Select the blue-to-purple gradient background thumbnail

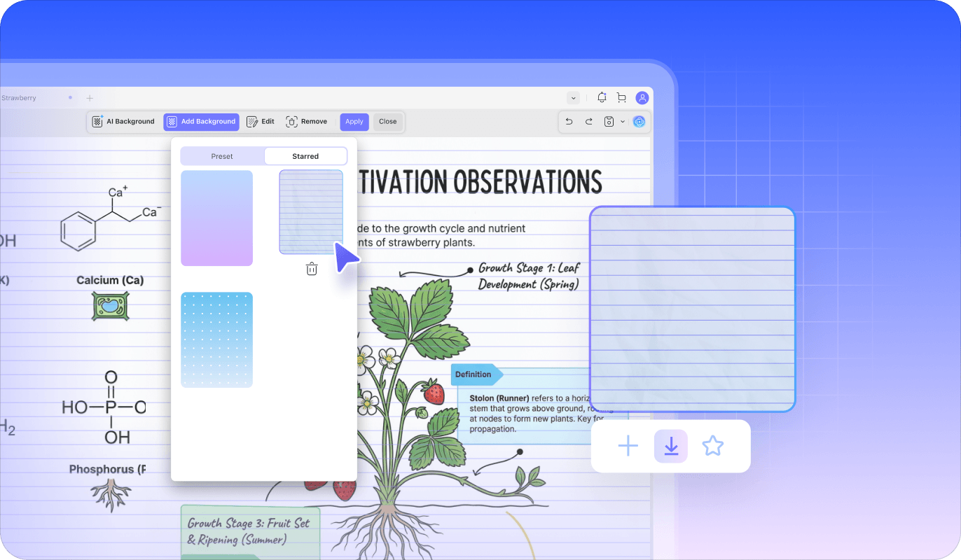coord(217,218)
